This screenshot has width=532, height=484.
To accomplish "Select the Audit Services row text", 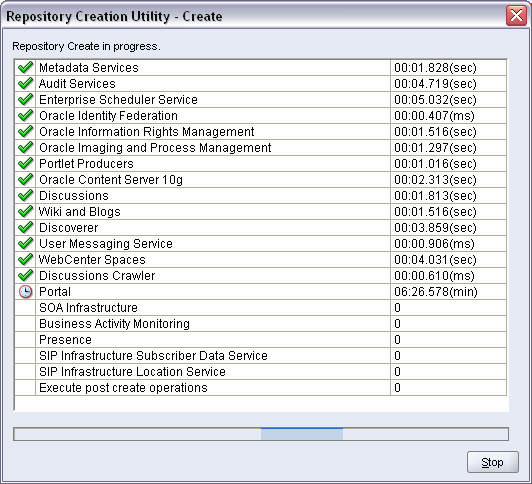I will pos(77,83).
